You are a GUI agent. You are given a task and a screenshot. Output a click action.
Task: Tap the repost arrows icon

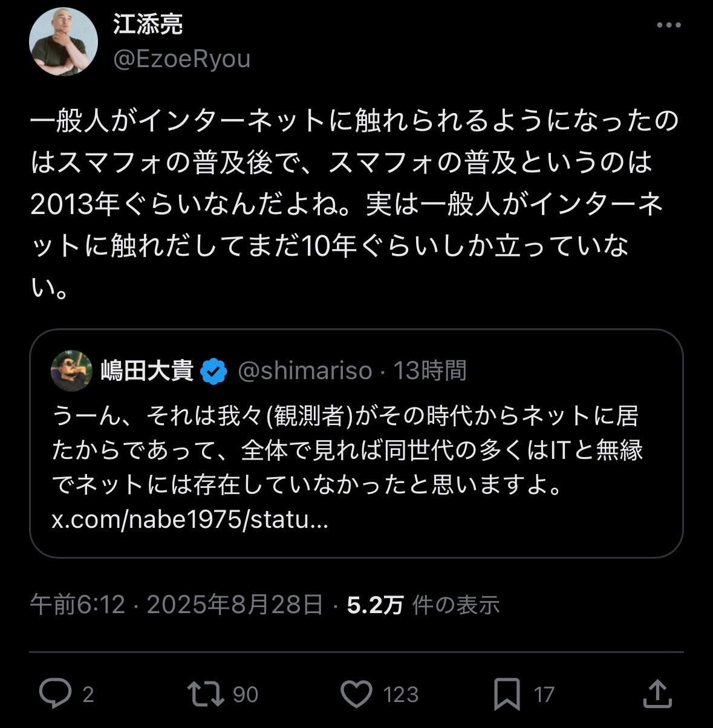[x=206, y=694]
